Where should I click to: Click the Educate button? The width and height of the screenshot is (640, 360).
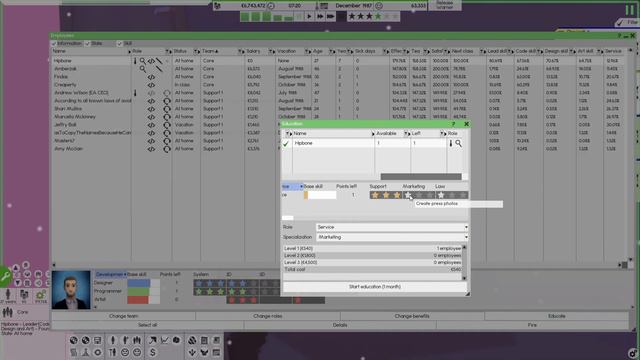coord(557,316)
